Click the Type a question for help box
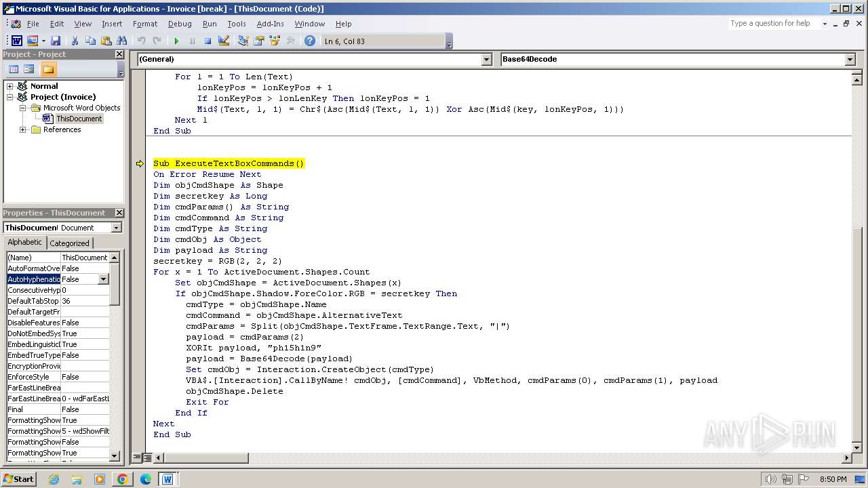This screenshot has height=488, width=868. tap(773, 24)
